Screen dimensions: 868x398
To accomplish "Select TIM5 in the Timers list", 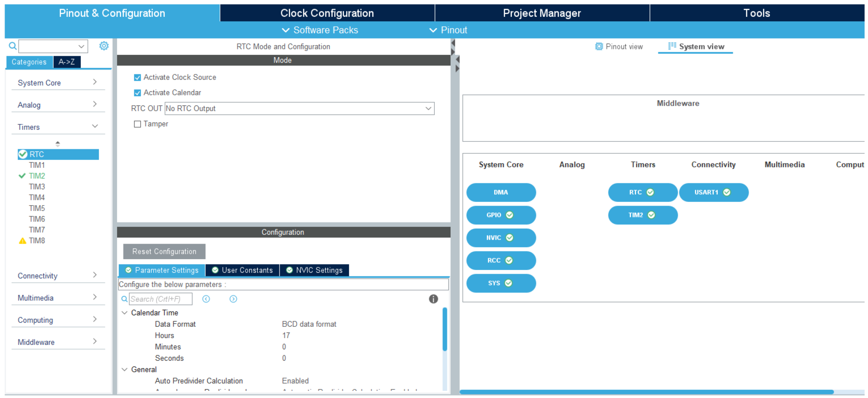I will coord(37,208).
